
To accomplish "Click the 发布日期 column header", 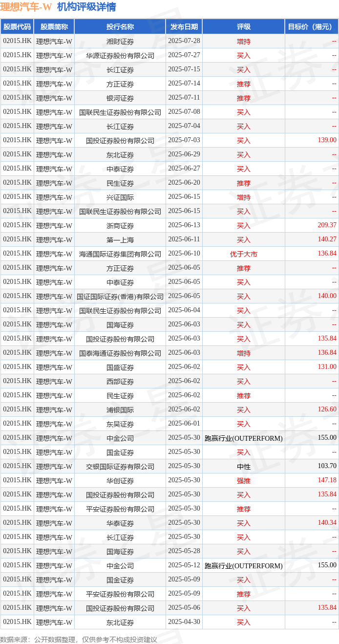I will click(184, 27).
